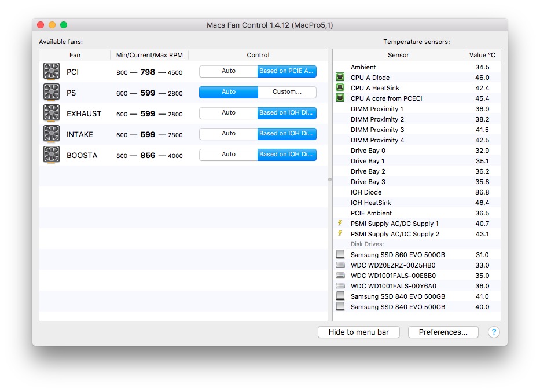
Task: Click the PSMI Supply 2 lightning icon
Action: (340, 233)
